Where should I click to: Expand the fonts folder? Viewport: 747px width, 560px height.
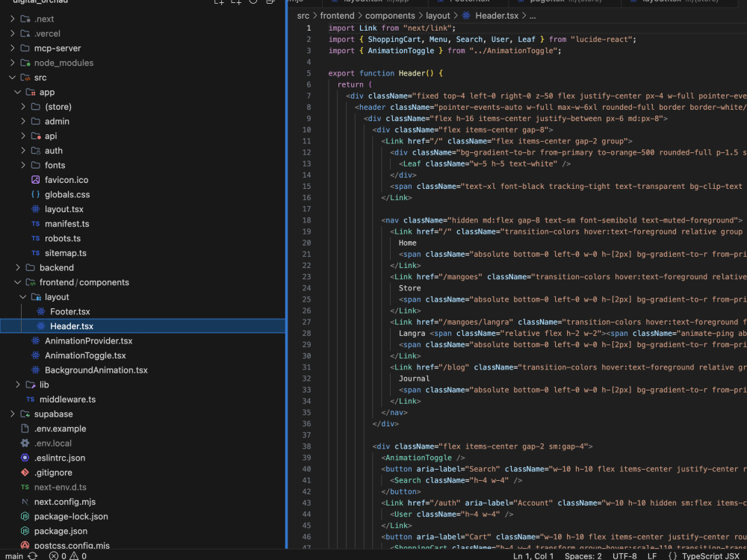pyautogui.click(x=23, y=165)
